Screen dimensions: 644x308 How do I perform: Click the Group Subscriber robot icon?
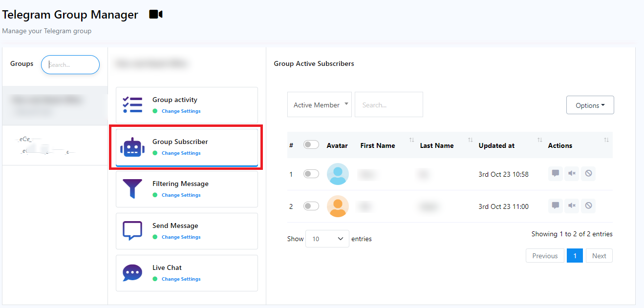(x=132, y=147)
